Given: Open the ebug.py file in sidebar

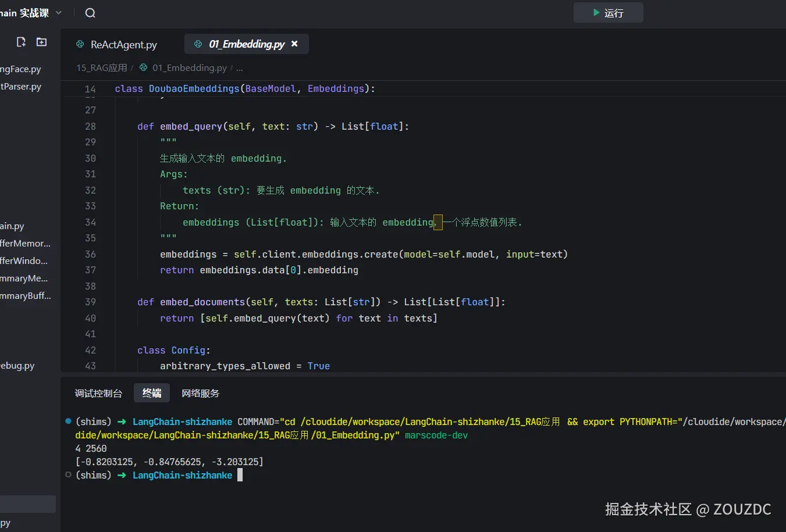Looking at the screenshot, I should pos(17,366).
